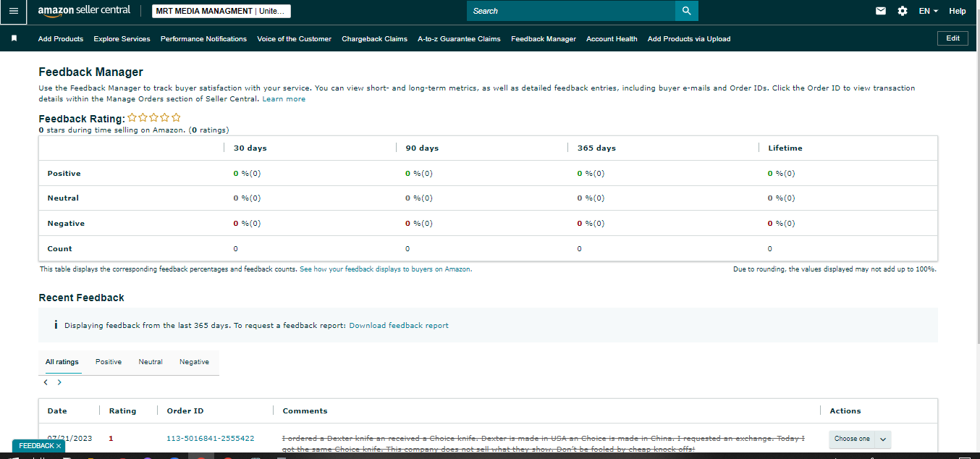Image resolution: width=980 pixels, height=459 pixels.
Task: Click the Learn more link
Action: point(284,99)
